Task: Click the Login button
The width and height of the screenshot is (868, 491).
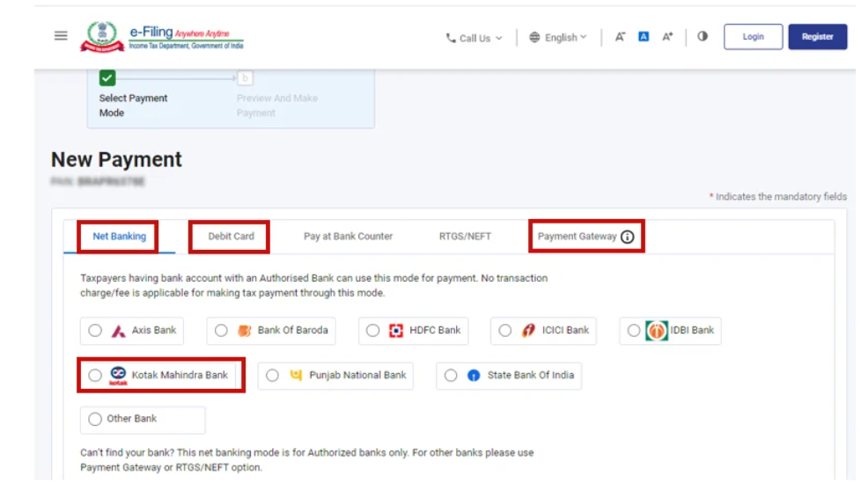Action: point(753,37)
